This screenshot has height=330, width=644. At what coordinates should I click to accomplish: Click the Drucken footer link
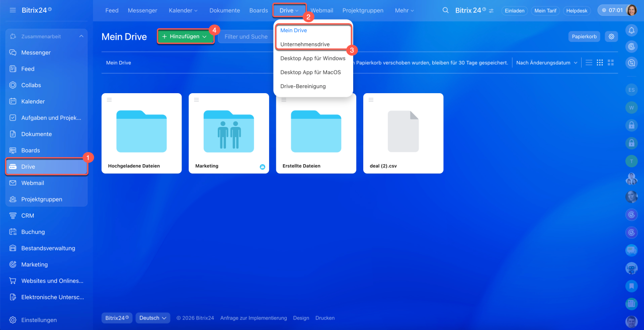(x=325, y=318)
